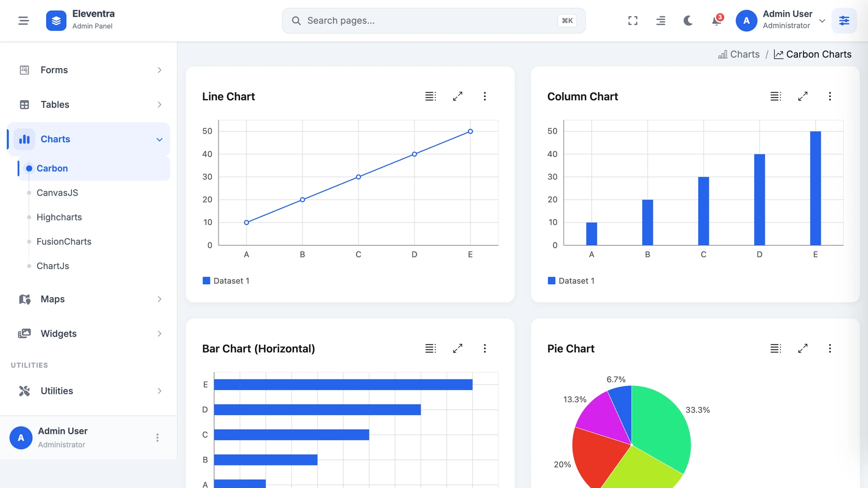
Task: Open the settings sliders panel button
Action: pos(844,21)
